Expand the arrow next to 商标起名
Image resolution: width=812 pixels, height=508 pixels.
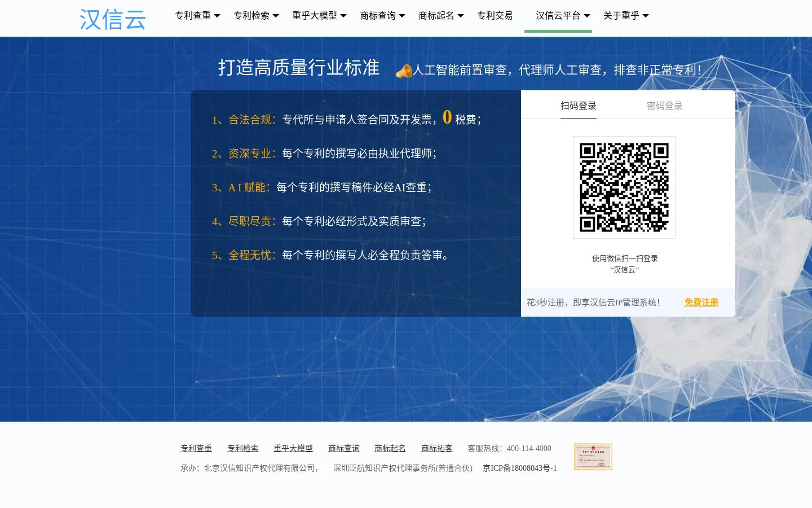(x=461, y=16)
